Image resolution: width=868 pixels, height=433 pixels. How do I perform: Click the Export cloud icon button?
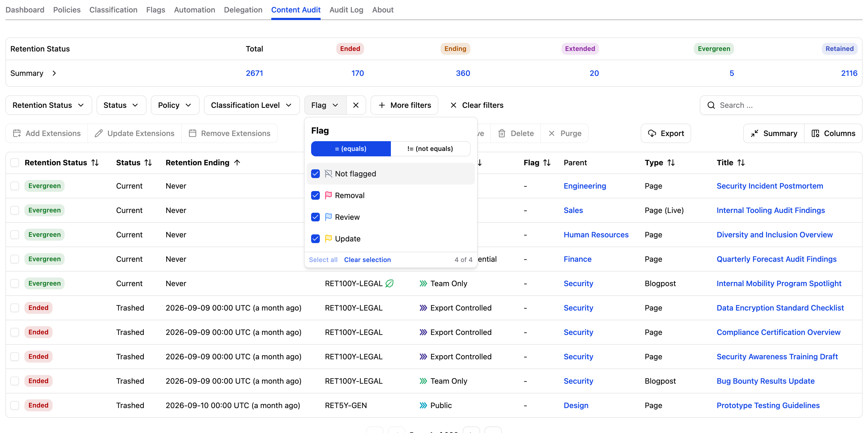tap(665, 133)
